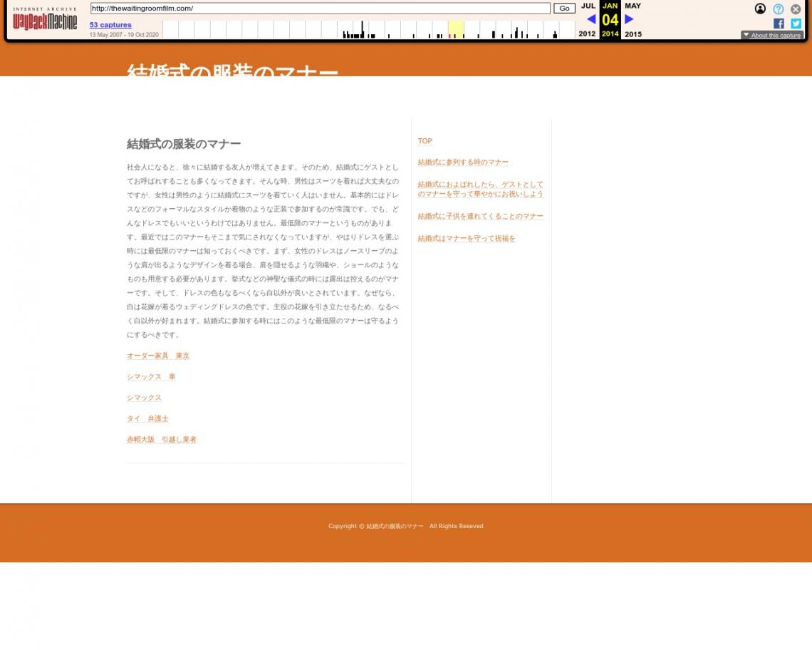Go to previous capture with left arrow
This screenshot has width=812, height=650.
pos(590,19)
